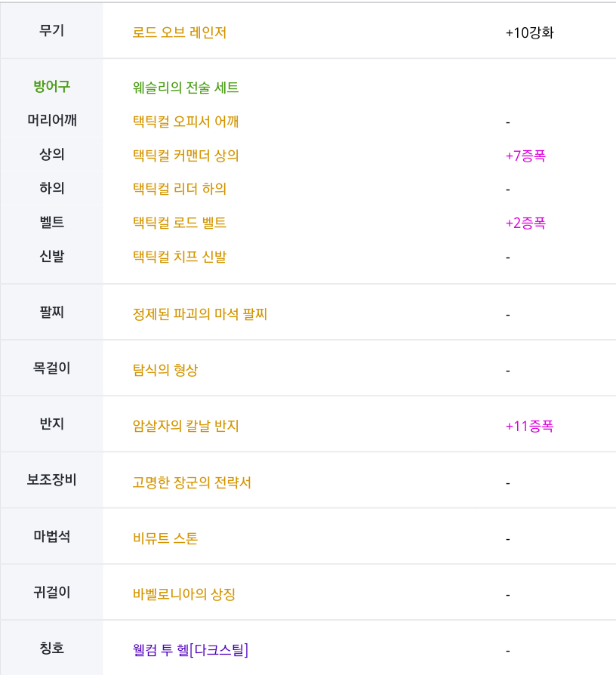This screenshot has height=675, width=616.
Task: Open the 바벨로니아의 상징 earring link
Action: pyautogui.click(x=184, y=594)
